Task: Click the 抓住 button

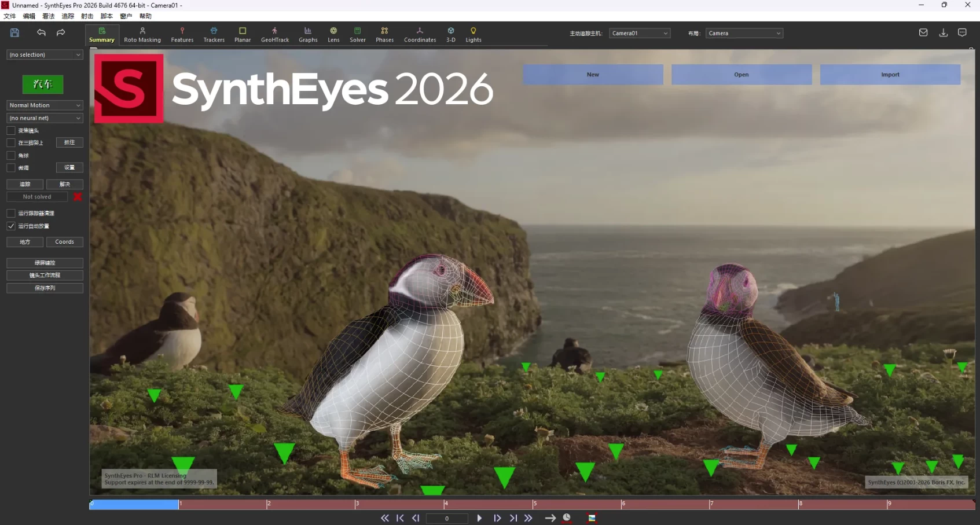Action: tap(69, 142)
